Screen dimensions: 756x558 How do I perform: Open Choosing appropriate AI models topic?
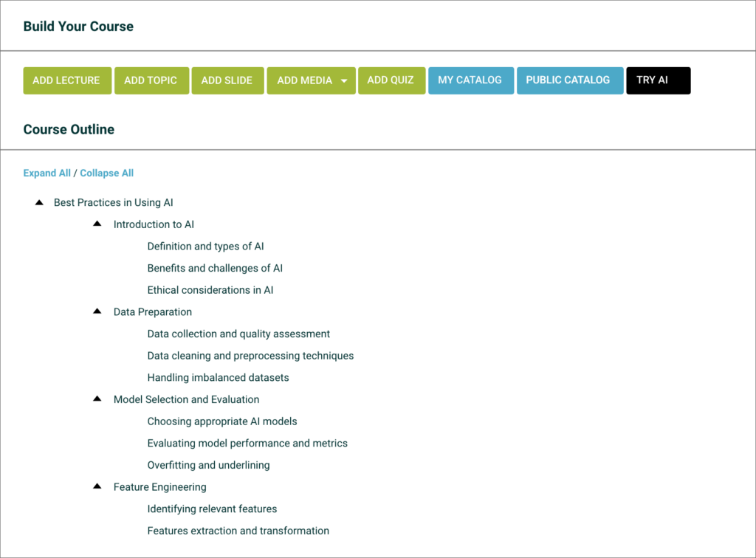(x=221, y=421)
